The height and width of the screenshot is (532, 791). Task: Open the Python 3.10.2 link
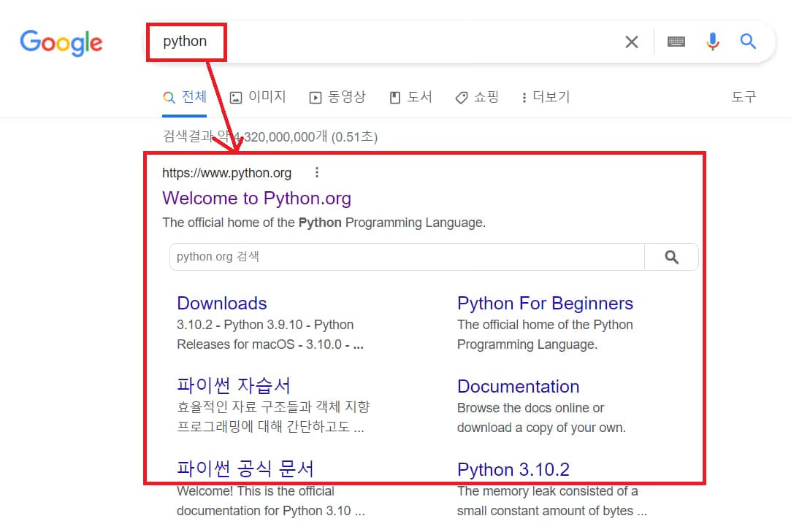coord(513,469)
